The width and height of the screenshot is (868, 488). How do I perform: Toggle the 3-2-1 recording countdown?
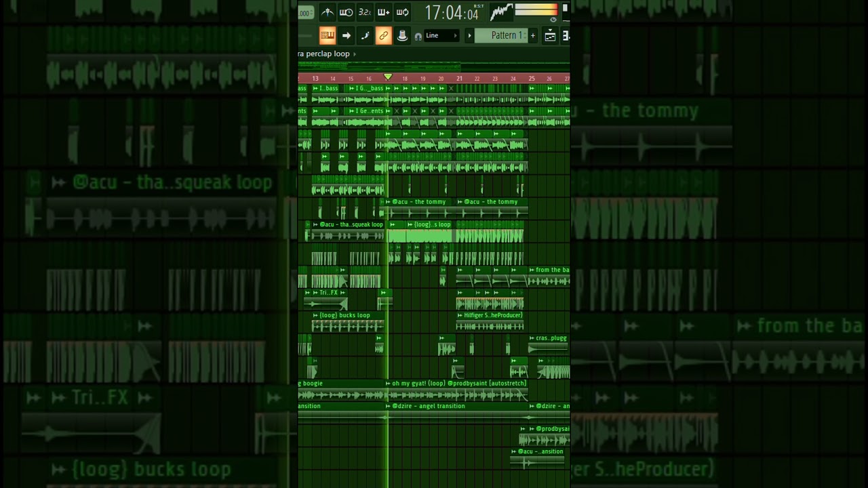[x=365, y=12]
